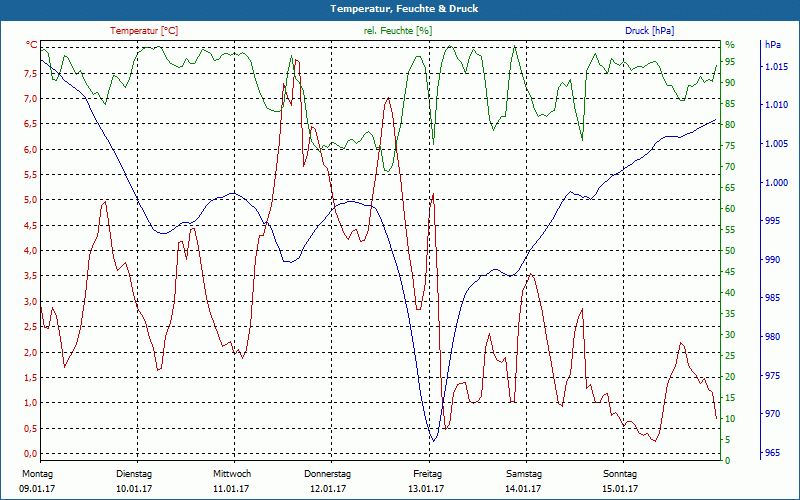The height and width of the screenshot is (500, 800).
Task: Click the date '12.01.17'
Action: (x=328, y=489)
